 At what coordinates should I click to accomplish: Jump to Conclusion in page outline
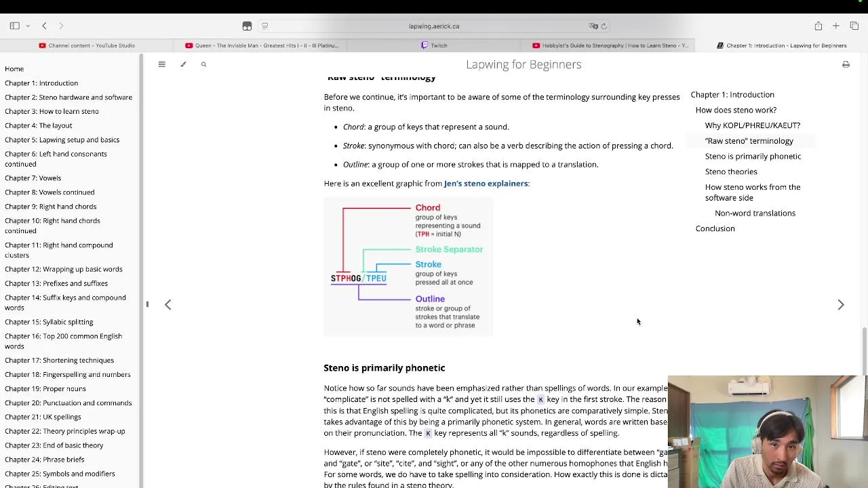click(x=715, y=228)
